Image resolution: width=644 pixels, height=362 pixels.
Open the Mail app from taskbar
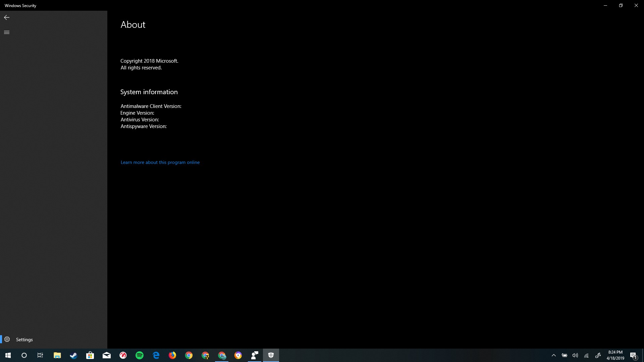pos(106,355)
